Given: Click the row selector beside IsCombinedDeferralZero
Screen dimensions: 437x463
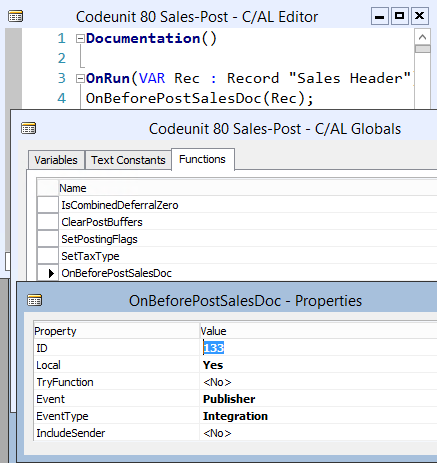Looking at the screenshot, I should 48,205.
